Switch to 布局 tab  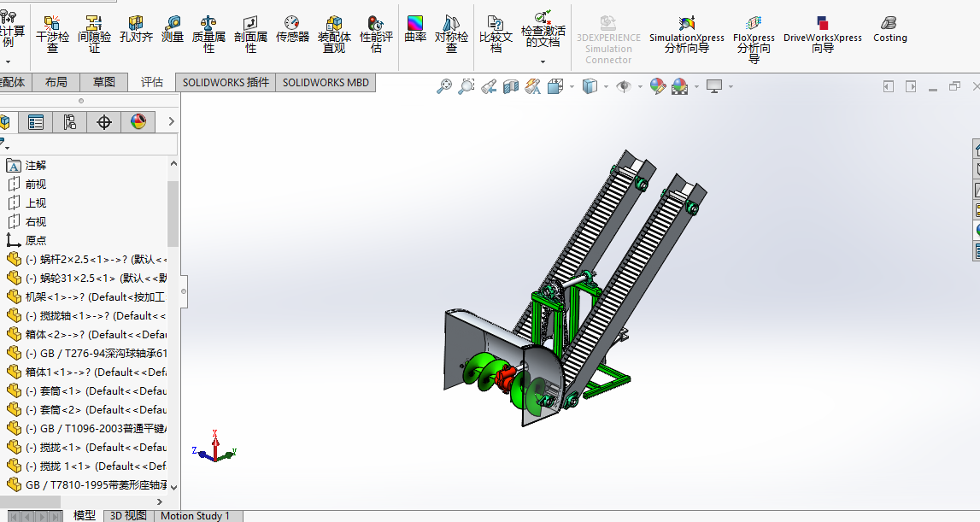pyautogui.click(x=56, y=82)
